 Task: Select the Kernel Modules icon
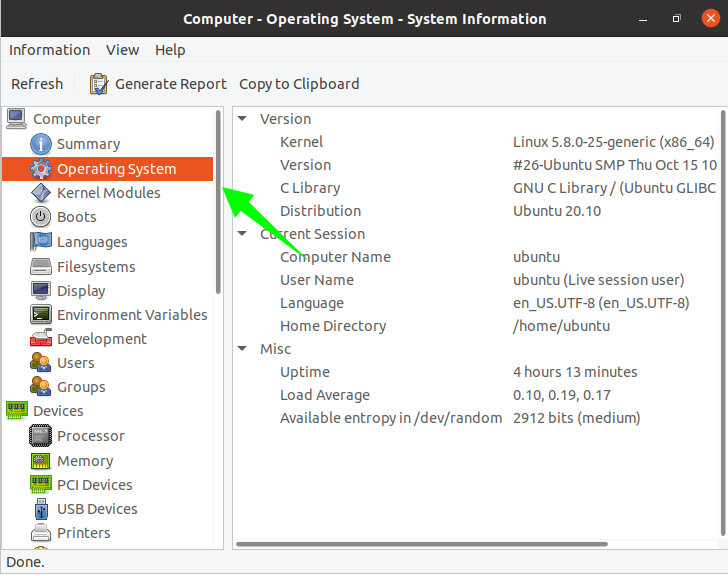(x=41, y=193)
